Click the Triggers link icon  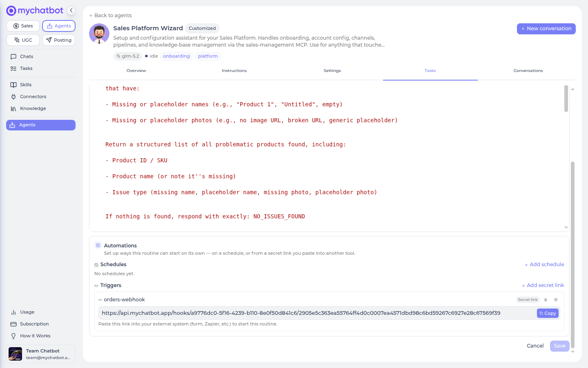96,286
